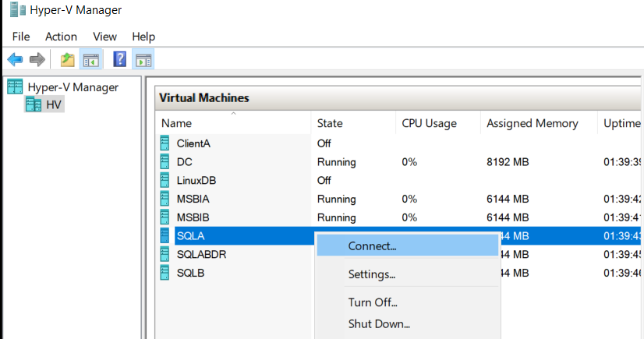Click the uptime value of MSBIA
Viewport: 644px width, 339px height.
[622, 199]
